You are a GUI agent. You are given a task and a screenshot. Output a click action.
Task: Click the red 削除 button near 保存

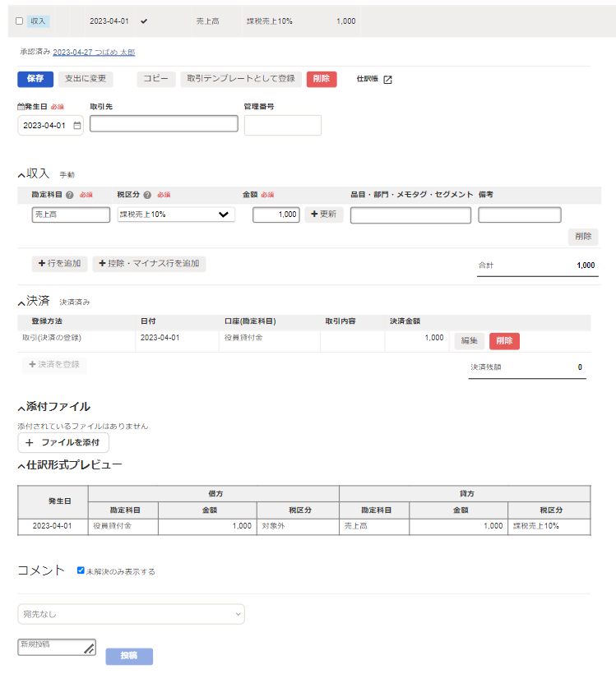coord(322,79)
